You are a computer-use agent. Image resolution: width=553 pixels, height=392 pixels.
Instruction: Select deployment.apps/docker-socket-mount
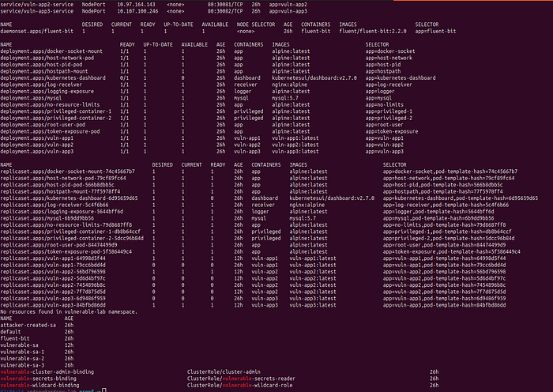[51, 51]
